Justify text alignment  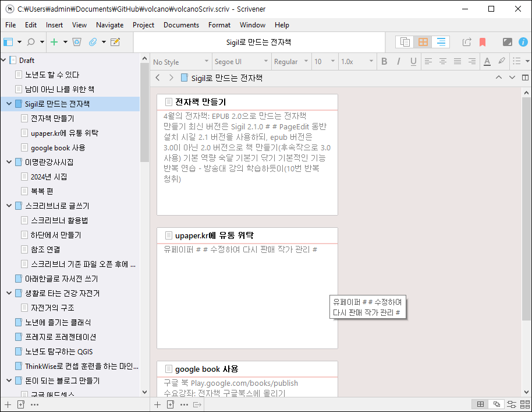(457, 61)
